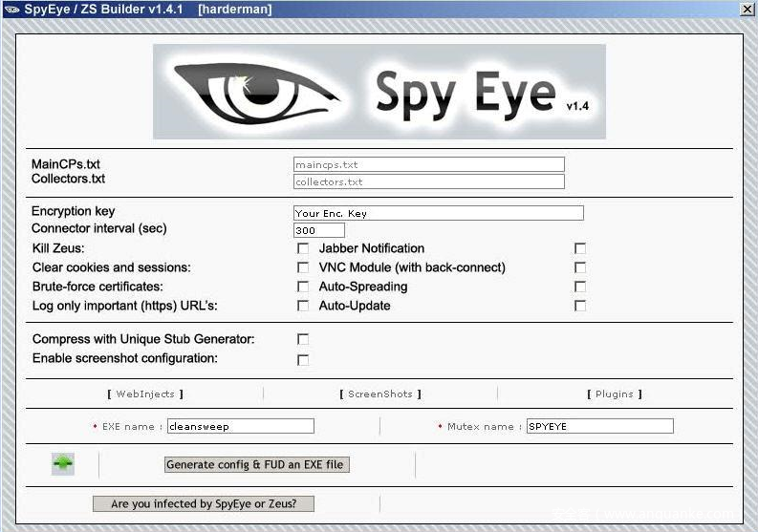The width and height of the screenshot is (758, 532).
Task: Enable Brute-force certificates option
Action: point(303,287)
